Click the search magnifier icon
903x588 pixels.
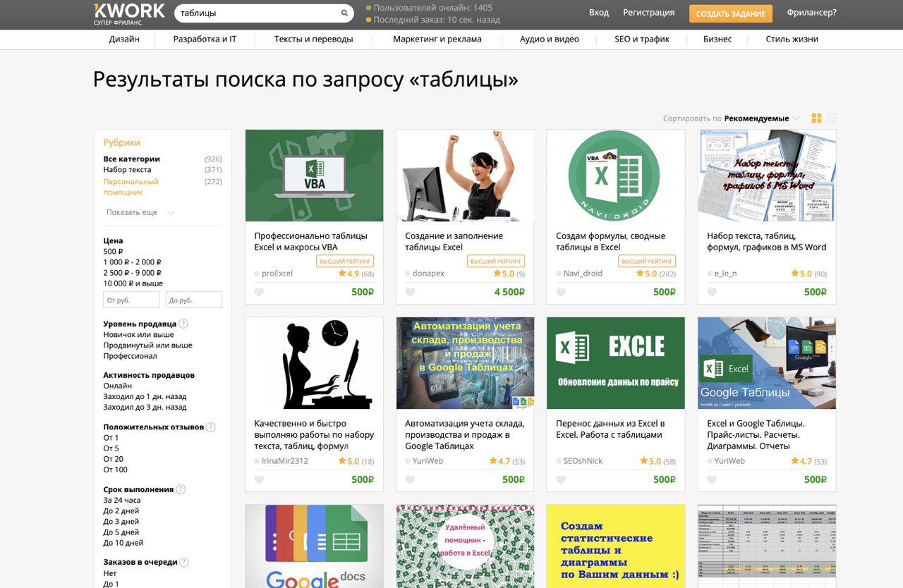[x=344, y=13]
